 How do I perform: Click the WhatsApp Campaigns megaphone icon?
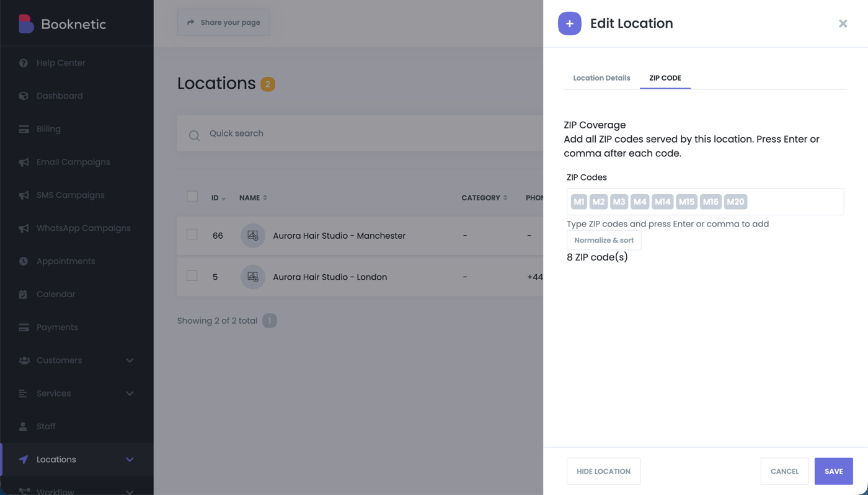[x=24, y=228]
